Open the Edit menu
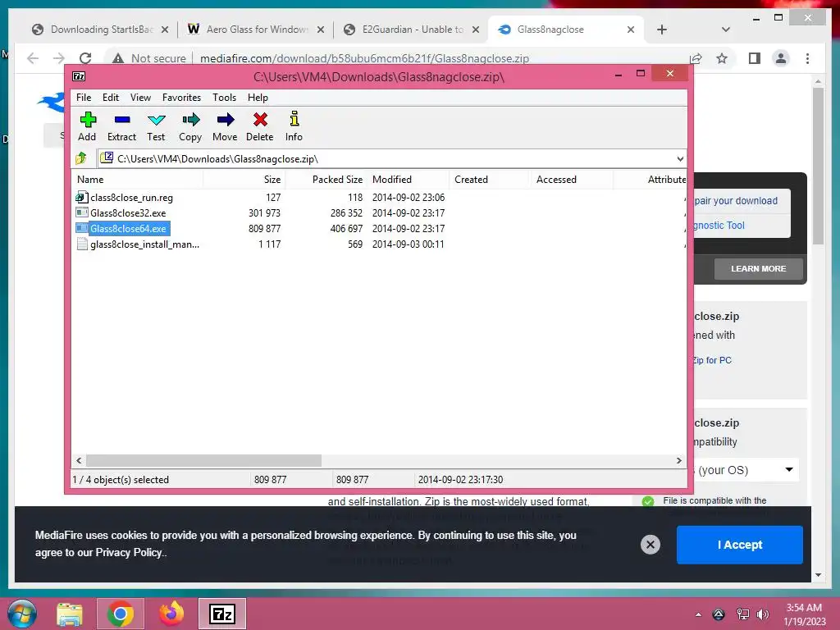This screenshot has width=840, height=630. point(111,98)
